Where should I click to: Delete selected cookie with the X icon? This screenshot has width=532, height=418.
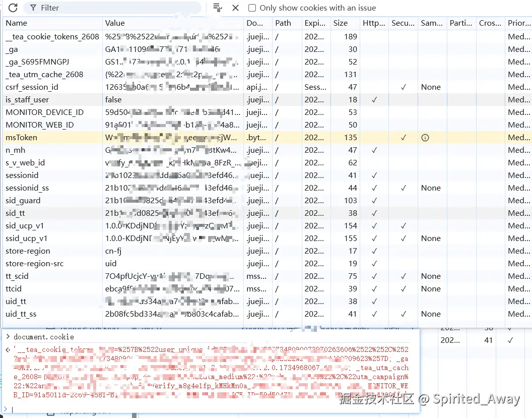click(x=235, y=8)
